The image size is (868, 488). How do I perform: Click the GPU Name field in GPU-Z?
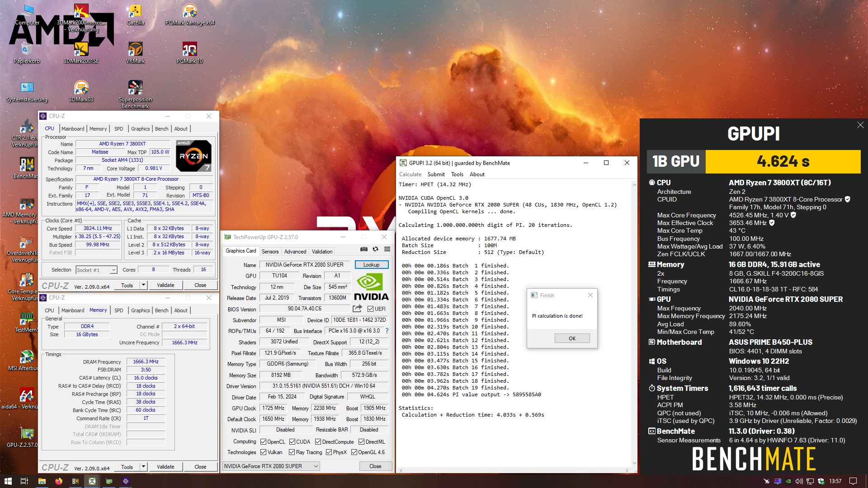tap(304, 265)
